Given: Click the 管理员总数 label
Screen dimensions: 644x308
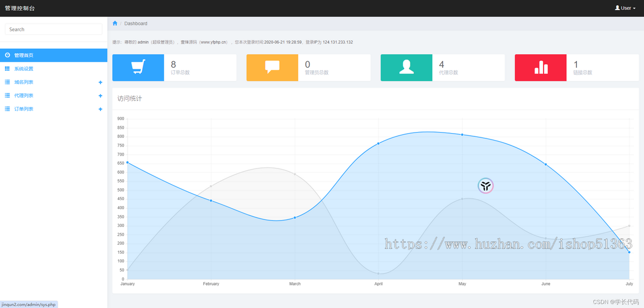Looking at the screenshot, I should tap(317, 72).
